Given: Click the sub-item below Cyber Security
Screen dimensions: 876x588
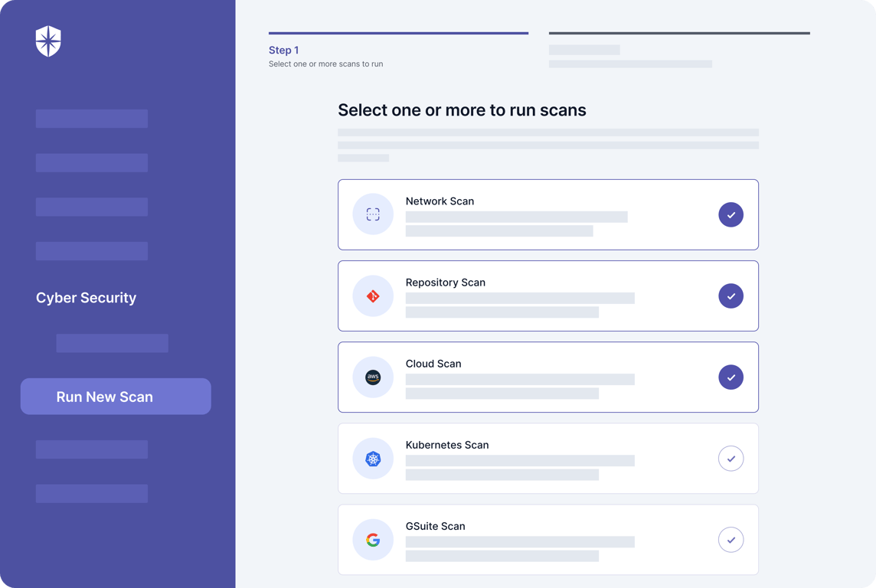Looking at the screenshot, I should (x=113, y=343).
